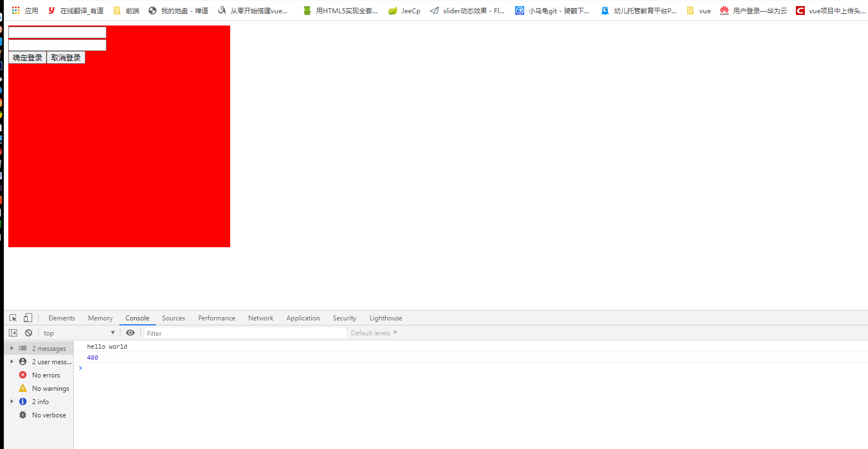Open the Default levels dropdown
Screen dimensions: 868x449
374,333
